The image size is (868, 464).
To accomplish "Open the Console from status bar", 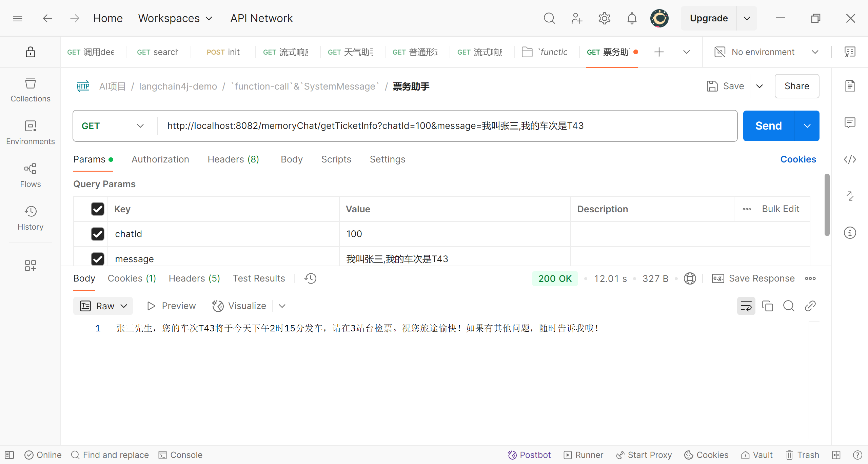I will tap(181, 455).
